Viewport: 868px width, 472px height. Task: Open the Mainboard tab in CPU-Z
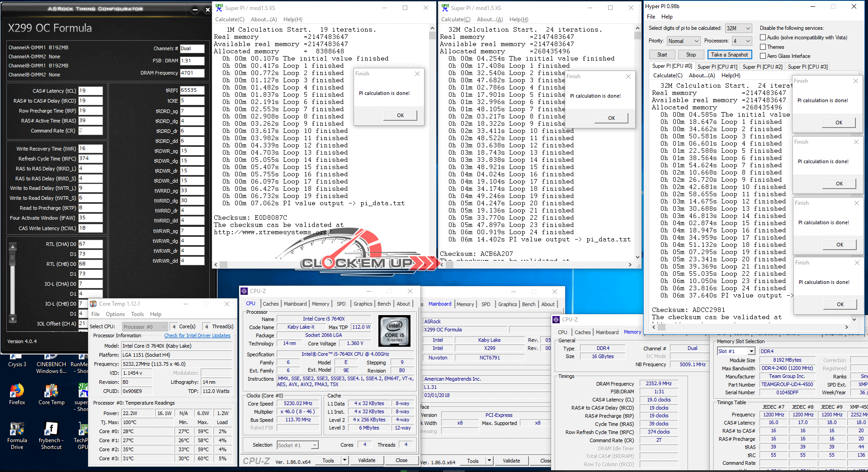(x=295, y=304)
